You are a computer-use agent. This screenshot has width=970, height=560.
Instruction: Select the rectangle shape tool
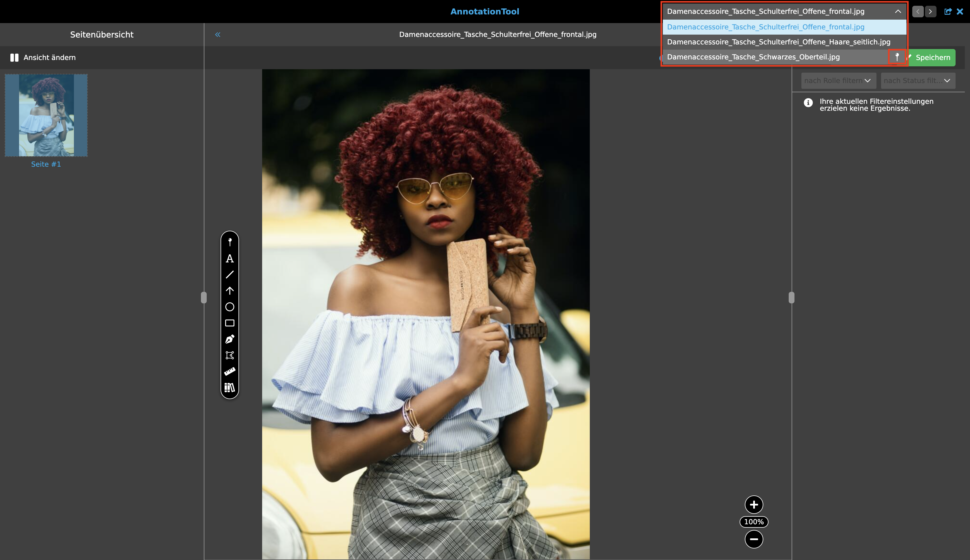230,323
